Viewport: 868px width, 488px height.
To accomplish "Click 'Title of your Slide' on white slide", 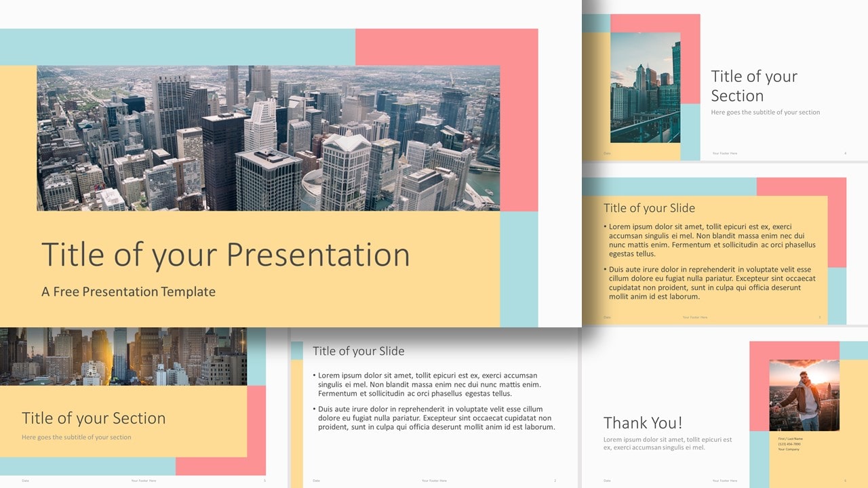I will point(358,351).
